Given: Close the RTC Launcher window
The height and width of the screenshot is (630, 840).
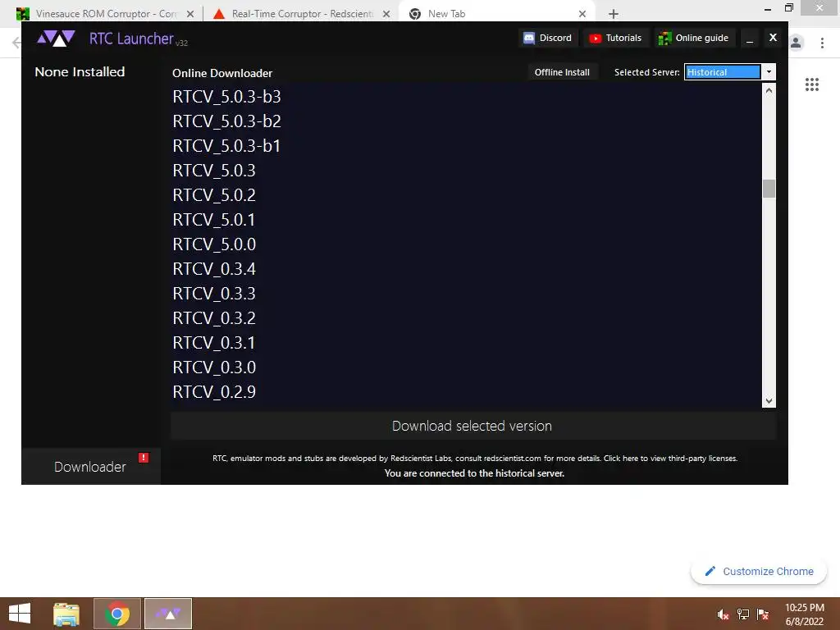Looking at the screenshot, I should [x=773, y=38].
